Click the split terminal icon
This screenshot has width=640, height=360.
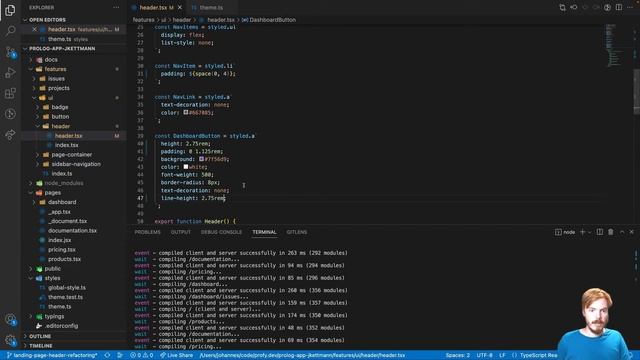(x=600, y=232)
